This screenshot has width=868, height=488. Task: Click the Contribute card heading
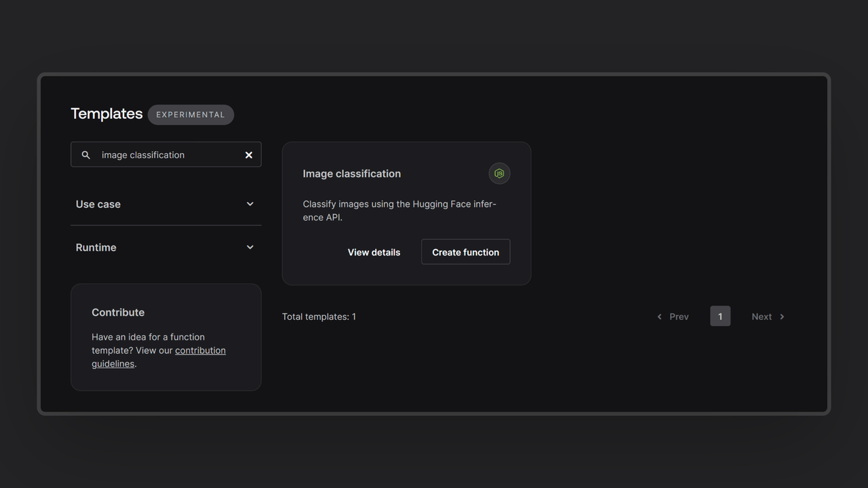[x=118, y=312]
